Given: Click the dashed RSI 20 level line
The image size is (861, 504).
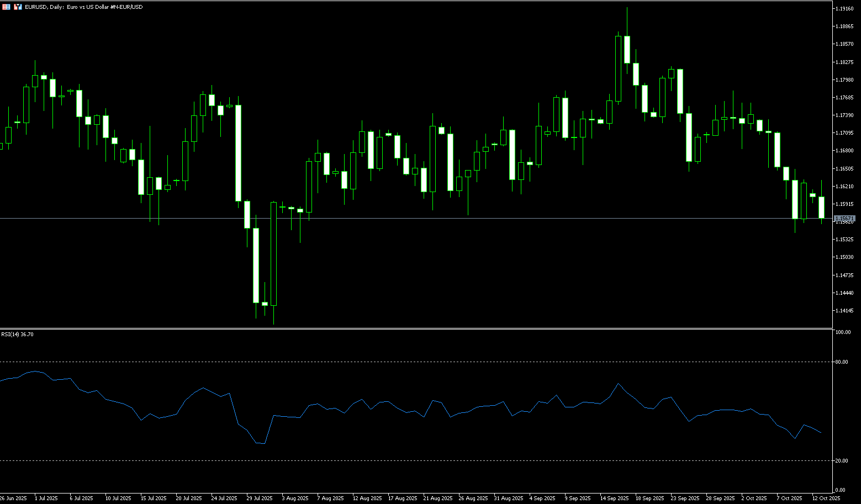Looking at the screenshot, I should (x=387, y=461).
